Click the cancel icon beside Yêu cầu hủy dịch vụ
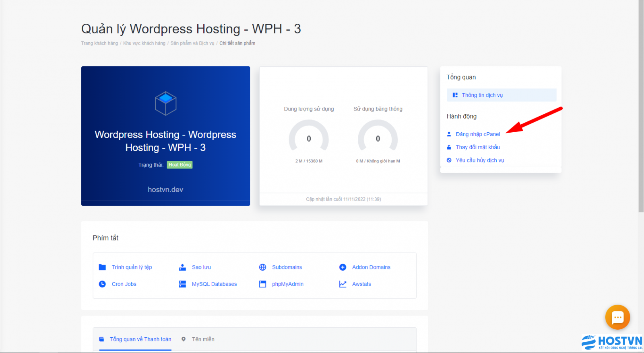The width and height of the screenshot is (644, 353). point(449,160)
